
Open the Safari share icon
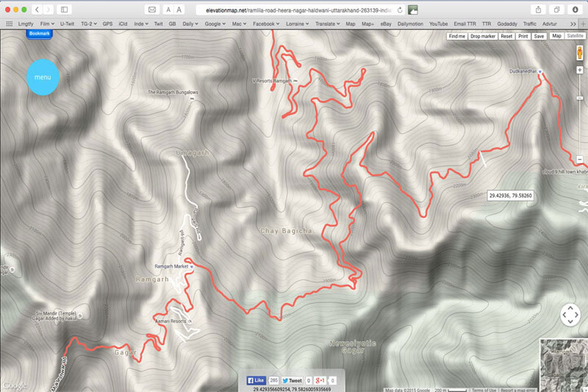coord(538,10)
